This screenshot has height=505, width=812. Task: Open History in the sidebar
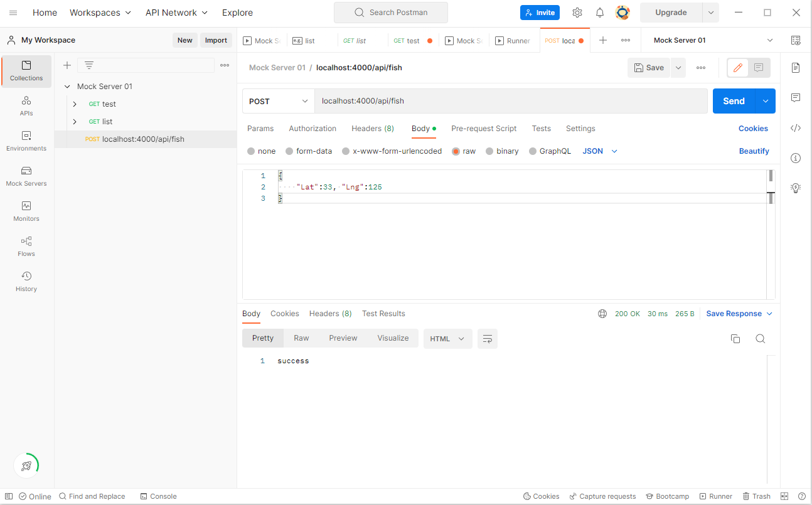click(26, 282)
